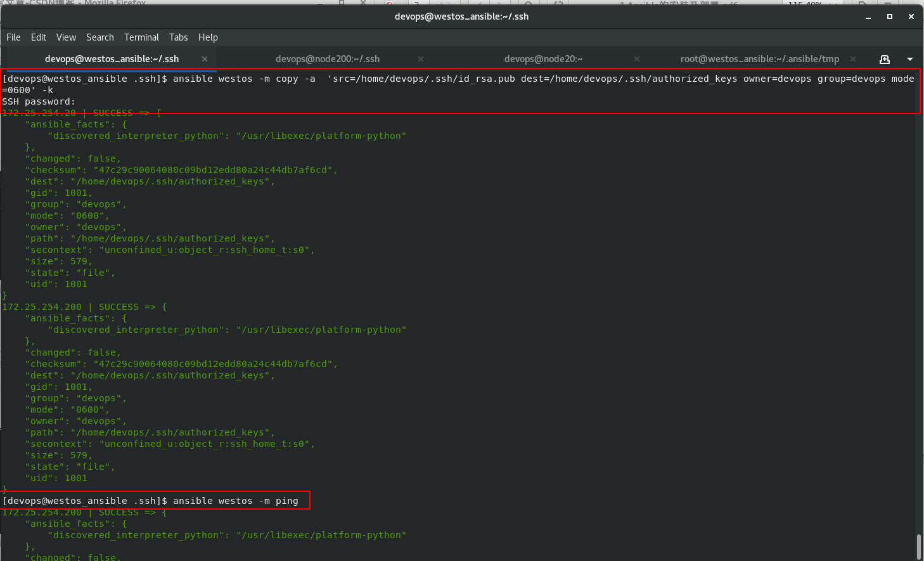Viewport: 924px width, 561px height.
Task: Switch to devops@westos_ansible:~/.ssh tab
Action: [112, 59]
